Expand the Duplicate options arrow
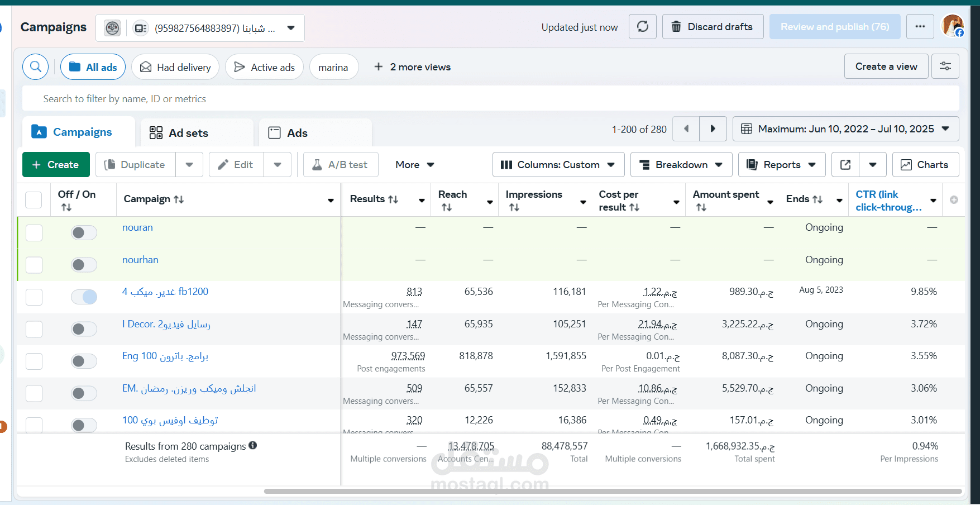Screen dimensions: 980x505 click(x=189, y=165)
